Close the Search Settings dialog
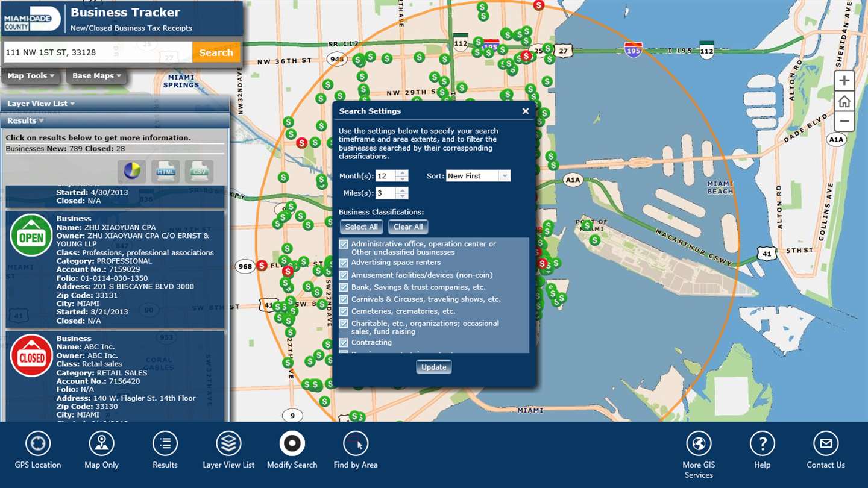Viewport: 868px width, 488px height. (x=526, y=111)
